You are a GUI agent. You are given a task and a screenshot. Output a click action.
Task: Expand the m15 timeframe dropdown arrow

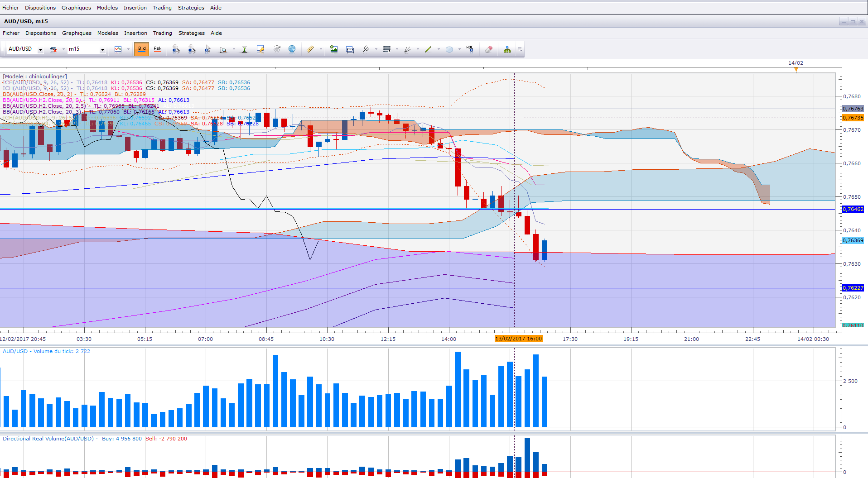[x=102, y=49]
